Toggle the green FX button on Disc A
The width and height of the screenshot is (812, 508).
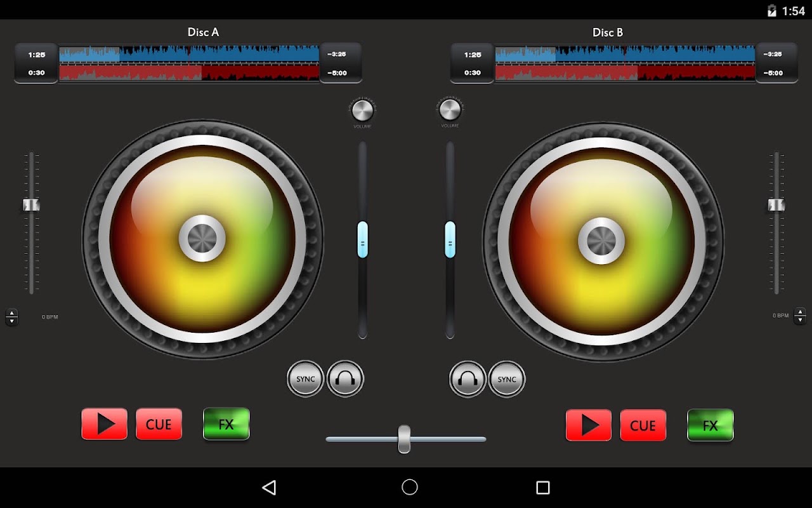point(226,424)
